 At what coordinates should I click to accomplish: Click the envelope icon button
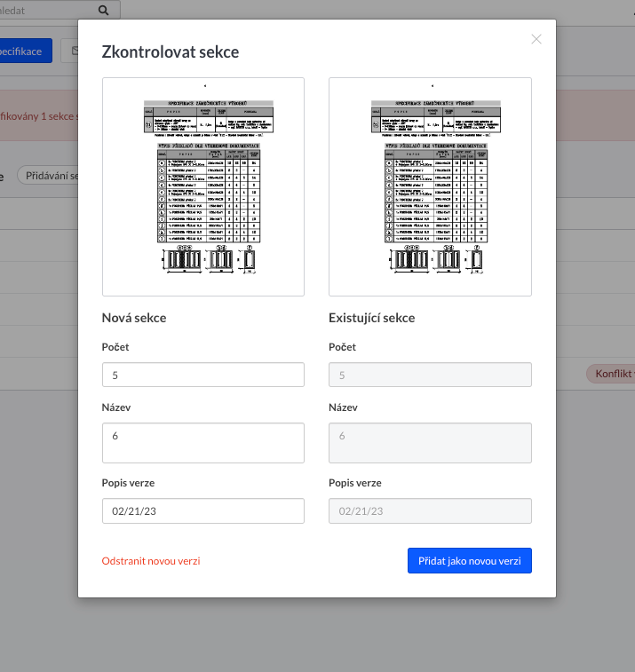71,51
